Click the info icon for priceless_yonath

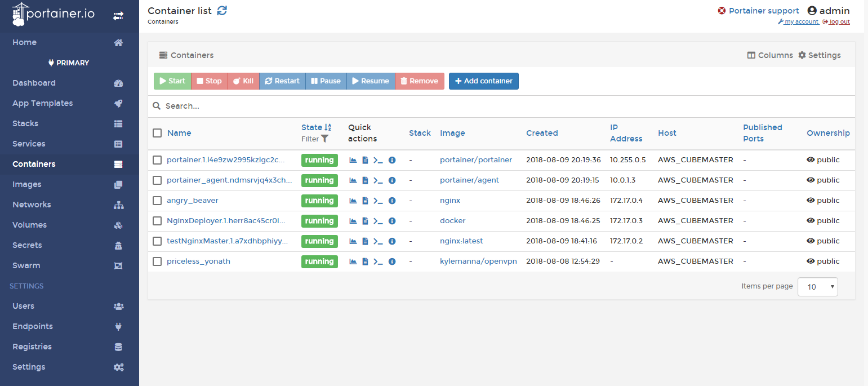coord(392,261)
